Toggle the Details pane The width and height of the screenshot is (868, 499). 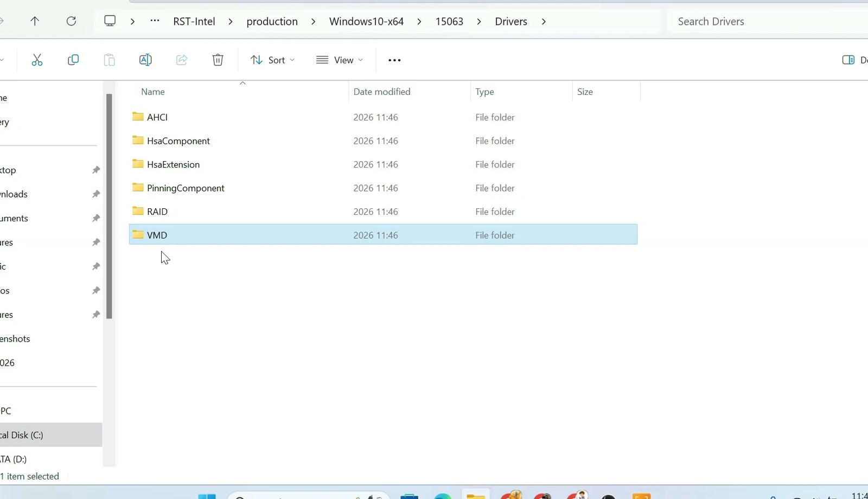854,60
